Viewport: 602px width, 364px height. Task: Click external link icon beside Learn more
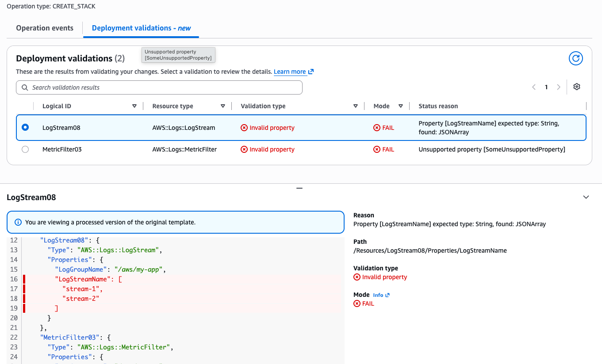point(311,72)
